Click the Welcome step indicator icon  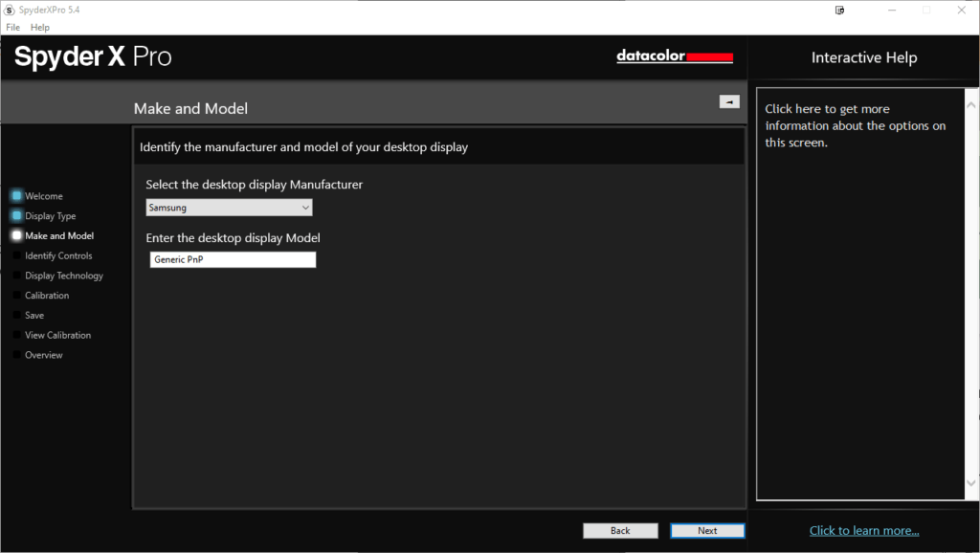[x=16, y=196]
